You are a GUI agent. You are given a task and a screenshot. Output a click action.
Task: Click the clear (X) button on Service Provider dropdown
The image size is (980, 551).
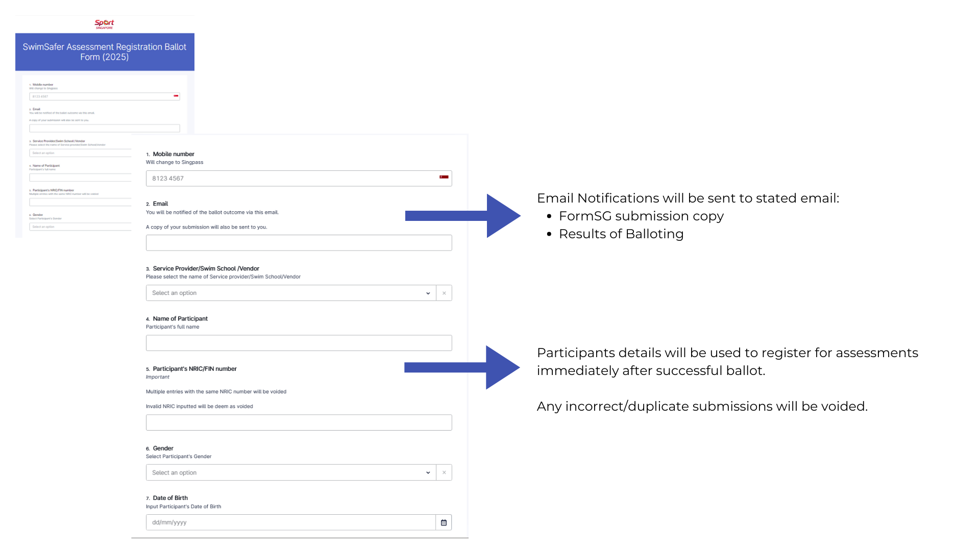(x=444, y=292)
